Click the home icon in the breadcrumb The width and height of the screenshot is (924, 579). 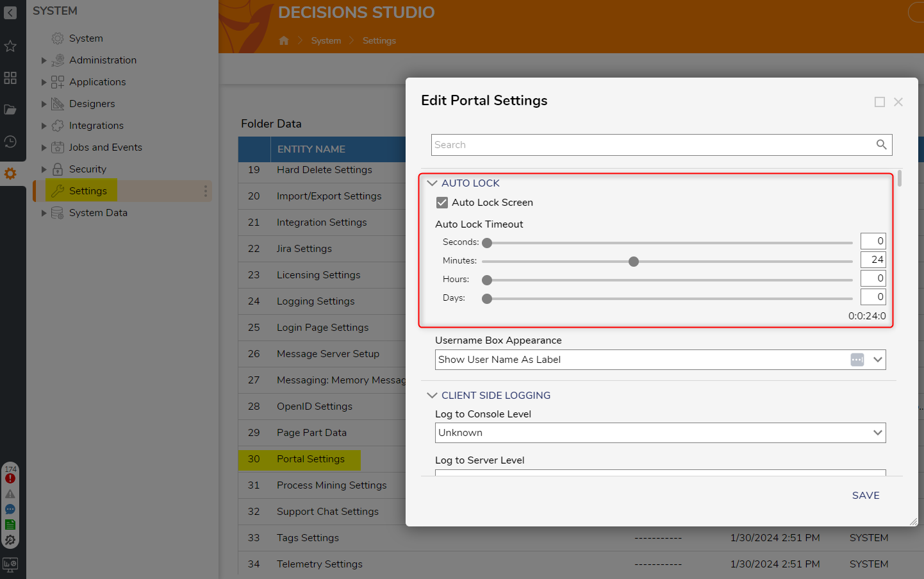(x=284, y=40)
